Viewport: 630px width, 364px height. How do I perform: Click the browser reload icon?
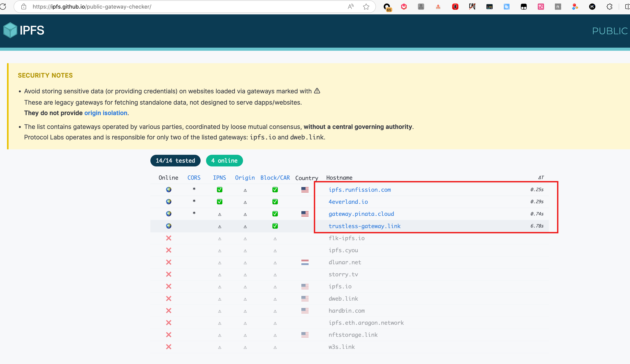tap(3, 6)
